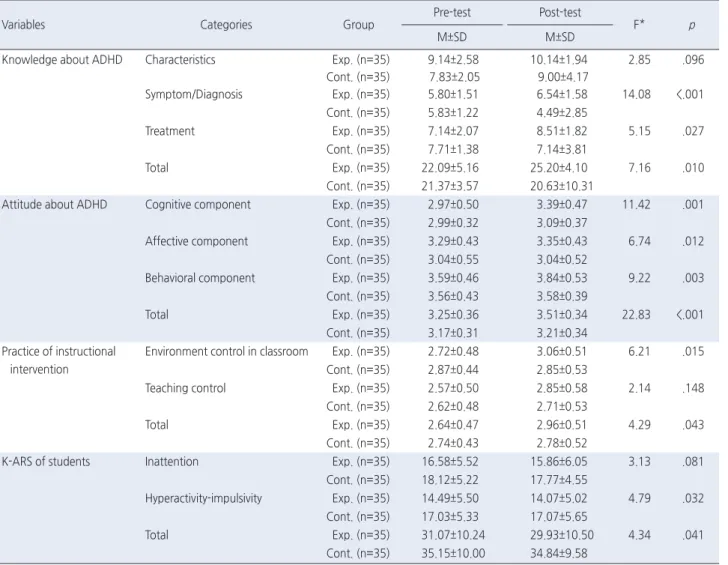The image size is (728, 565).
Task: Select F value 11.42
Action: click(637, 205)
